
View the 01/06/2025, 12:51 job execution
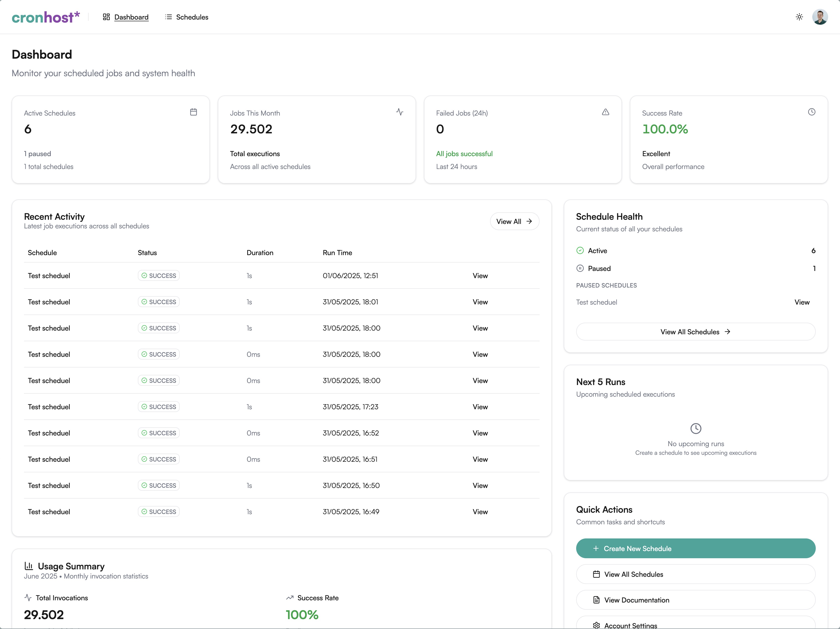click(480, 276)
